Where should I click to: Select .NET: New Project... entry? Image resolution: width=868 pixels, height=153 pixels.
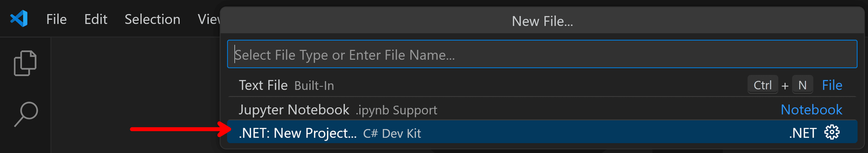pos(542,133)
